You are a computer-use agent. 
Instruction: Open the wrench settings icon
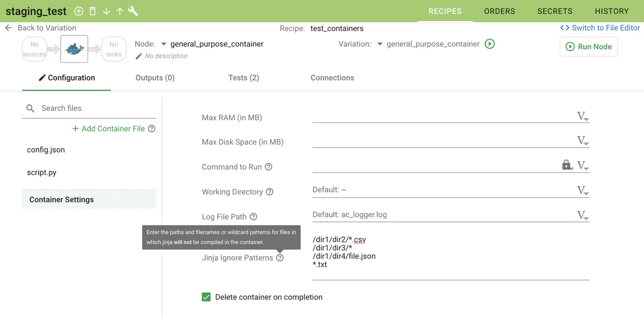point(133,11)
